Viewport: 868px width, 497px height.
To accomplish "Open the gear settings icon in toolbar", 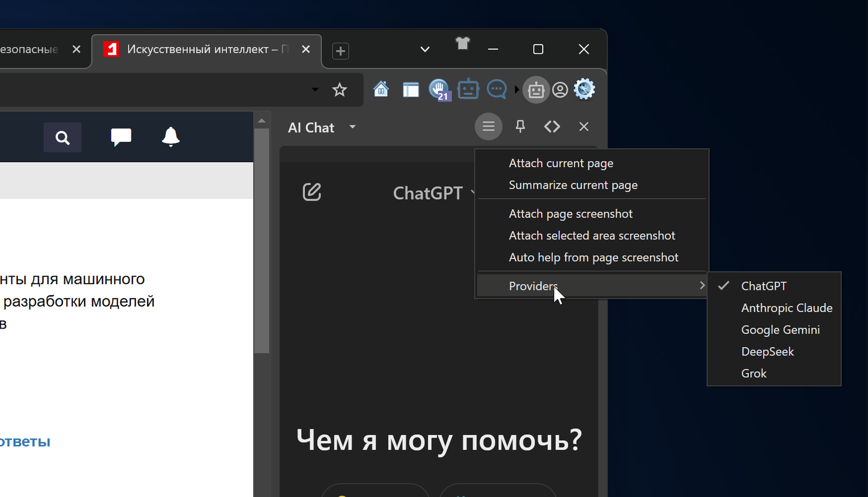I will pos(584,89).
